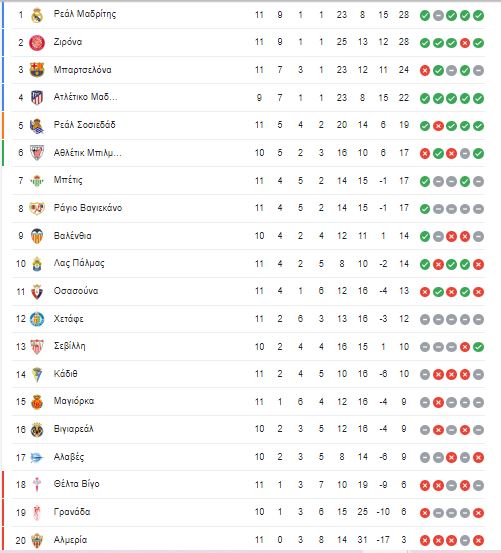Click Αλμερία's most recent loss indicator
This screenshot has width=501, height=553.
(x=478, y=540)
